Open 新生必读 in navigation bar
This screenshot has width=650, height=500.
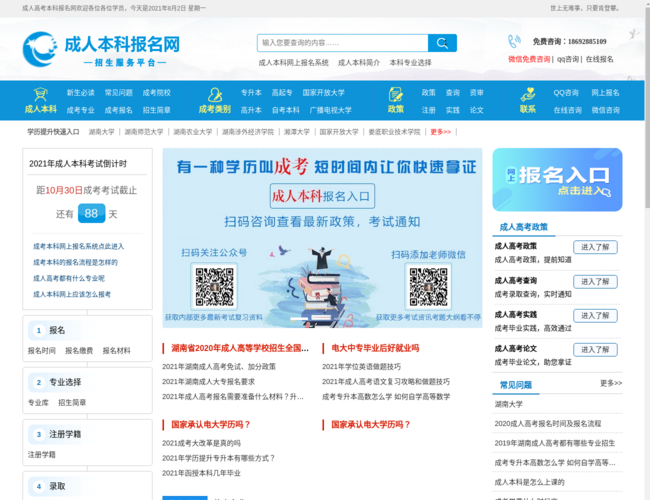tap(81, 93)
